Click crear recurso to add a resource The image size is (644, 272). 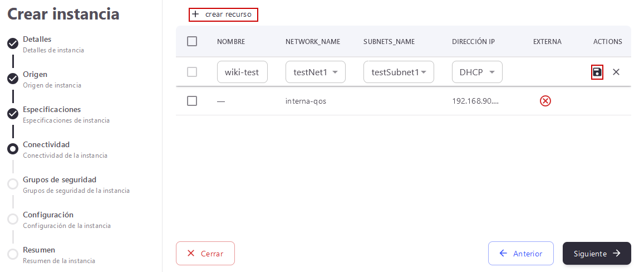(x=223, y=14)
